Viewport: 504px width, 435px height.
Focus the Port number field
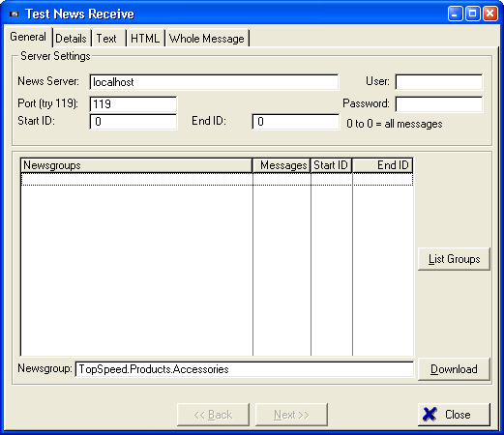point(133,104)
